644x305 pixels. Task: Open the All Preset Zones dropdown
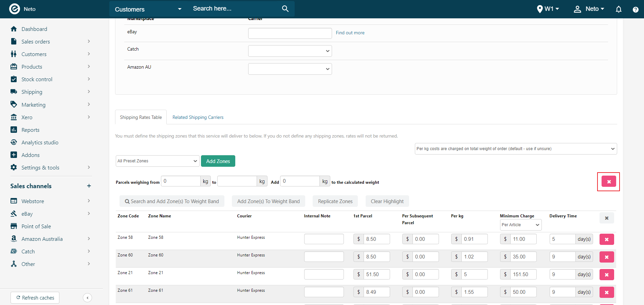[158, 161]
